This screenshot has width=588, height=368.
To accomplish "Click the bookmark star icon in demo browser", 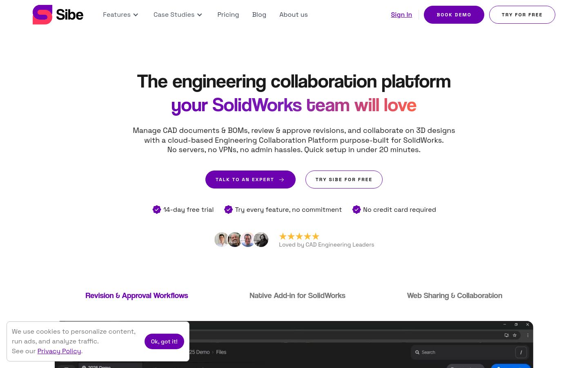I will 515,335.
